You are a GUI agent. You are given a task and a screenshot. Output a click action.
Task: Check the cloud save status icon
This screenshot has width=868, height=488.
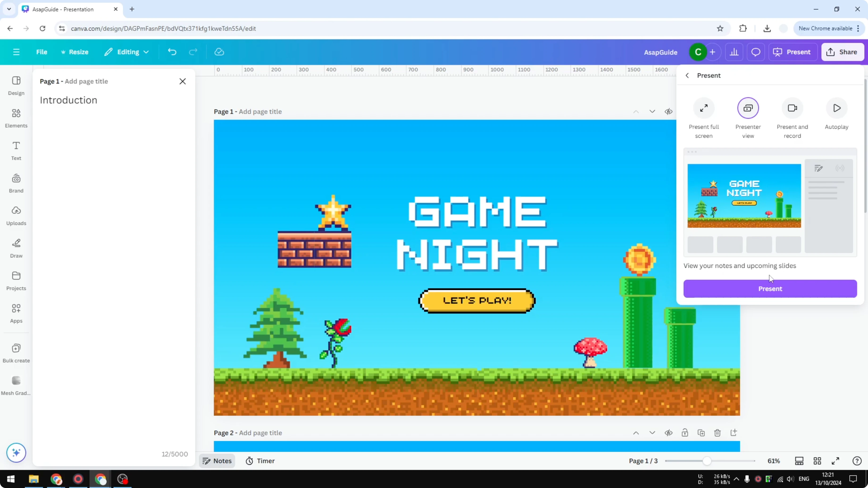[x=219, y=52]
